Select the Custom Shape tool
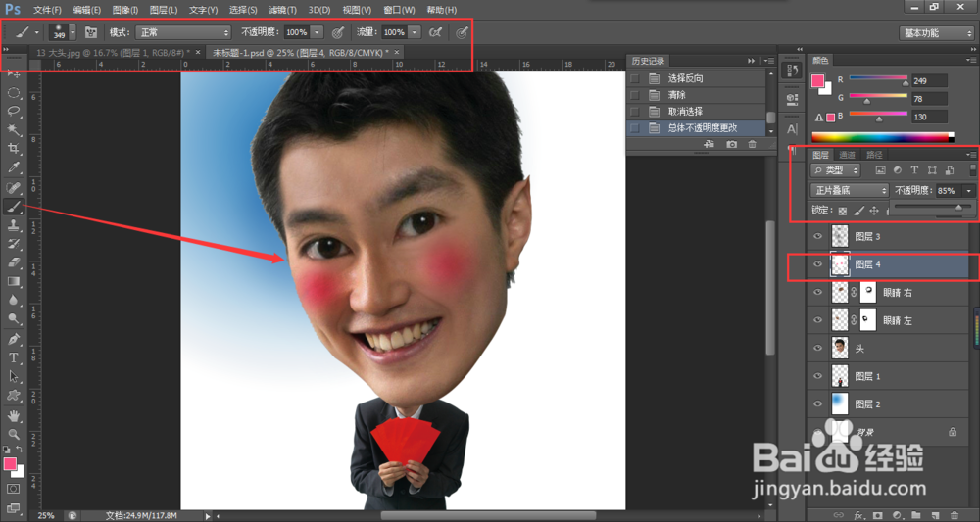The width and height of the screenshot is (980, 522). click(x=13, y=396)
